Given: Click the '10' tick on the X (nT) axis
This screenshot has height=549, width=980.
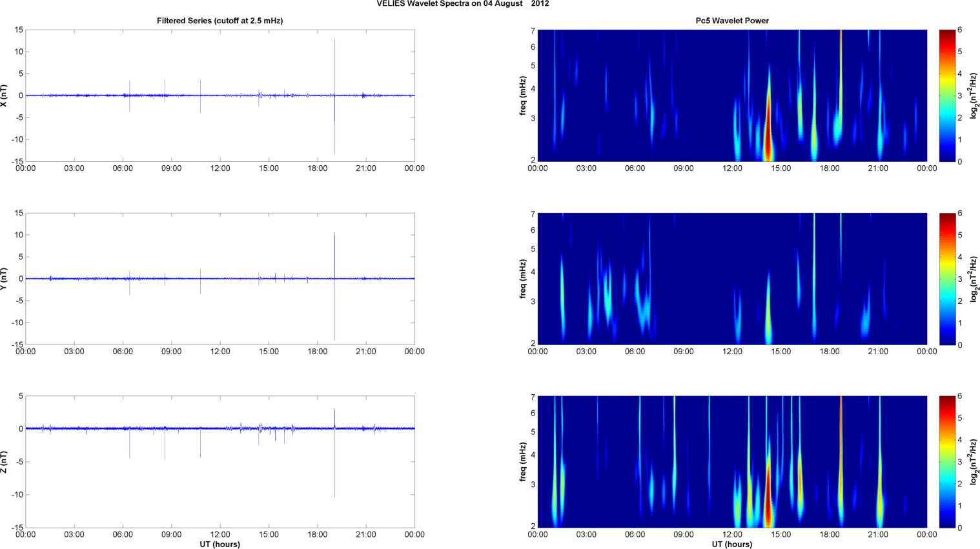Looking at the screenshot, I should 19,52.
